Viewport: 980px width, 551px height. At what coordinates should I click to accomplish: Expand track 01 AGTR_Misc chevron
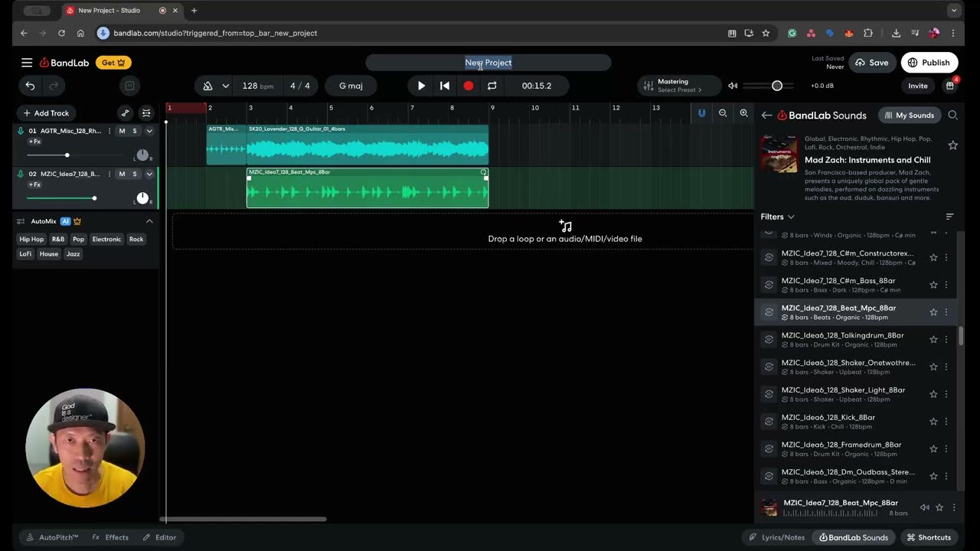pos(149,131)
